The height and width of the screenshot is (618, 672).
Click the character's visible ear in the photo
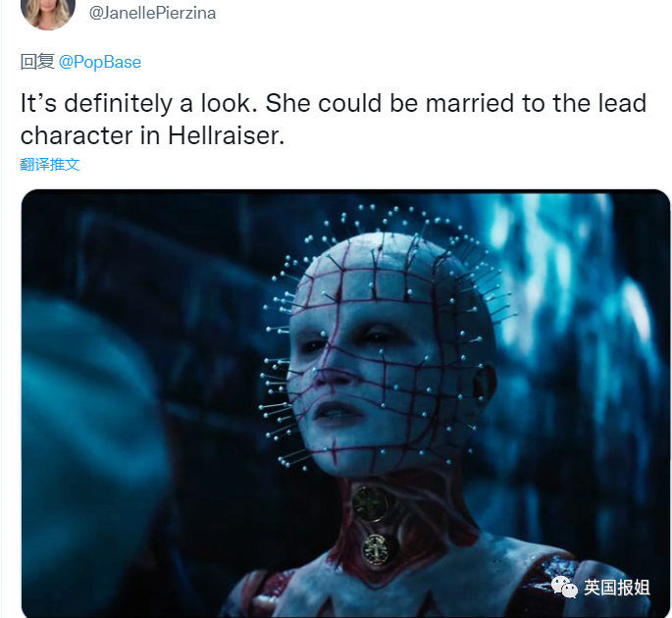tap(484, 383)
